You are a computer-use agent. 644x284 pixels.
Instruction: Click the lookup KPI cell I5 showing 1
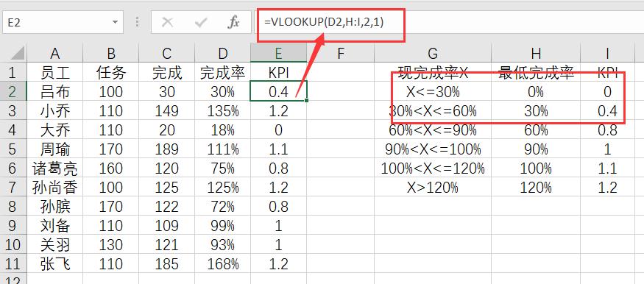click(x=607, y=149)
